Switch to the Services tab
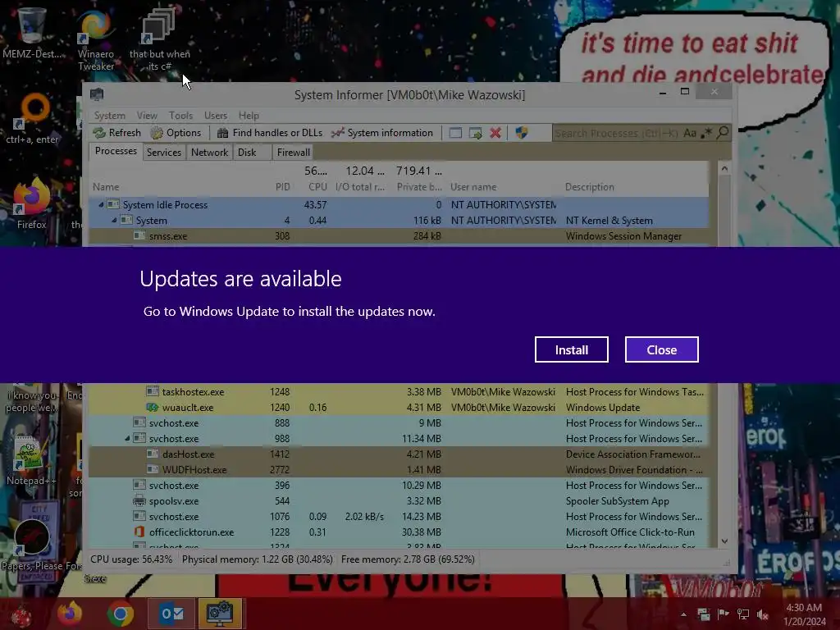840x630 pixels. click(x=164, y=152)
